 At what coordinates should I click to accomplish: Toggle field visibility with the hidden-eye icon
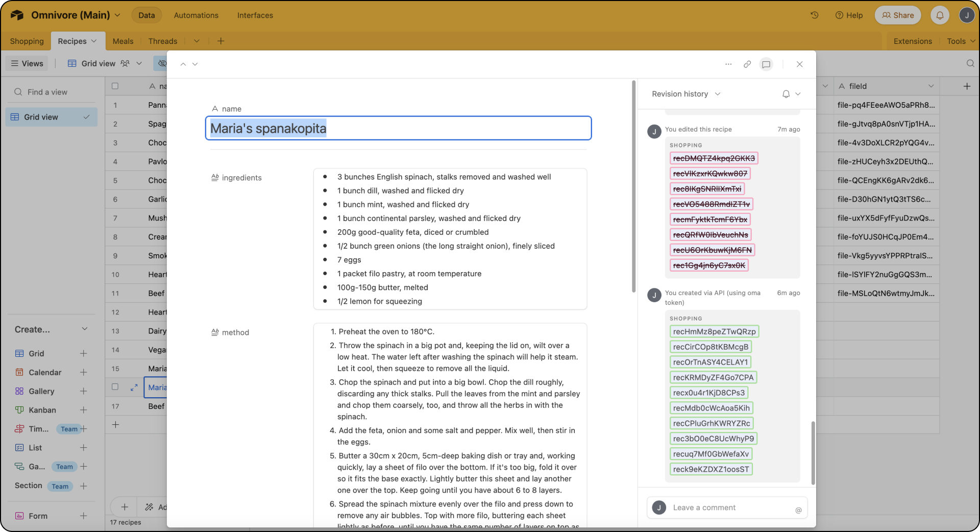[162, 63]
